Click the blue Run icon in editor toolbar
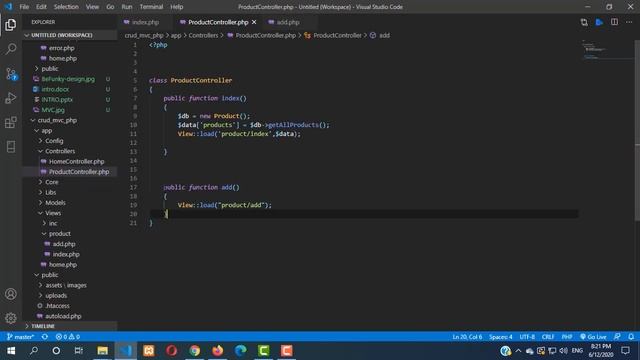 tap(599, 22)
